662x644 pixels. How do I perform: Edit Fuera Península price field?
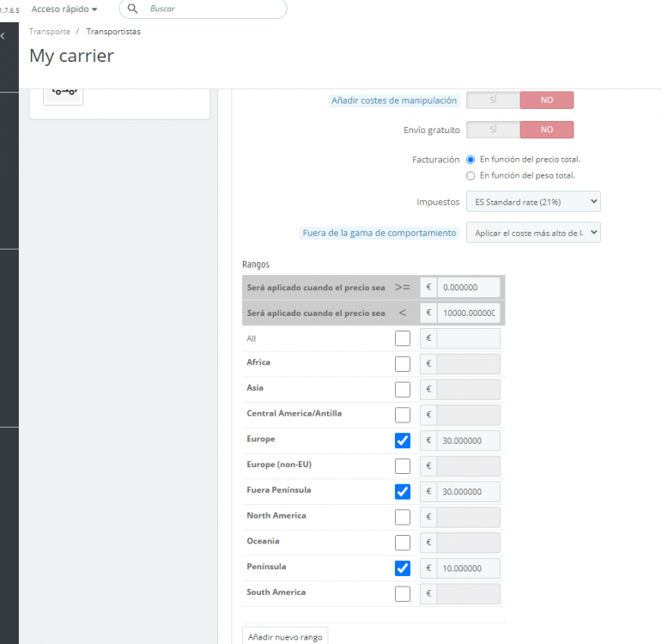pos(469,491)
